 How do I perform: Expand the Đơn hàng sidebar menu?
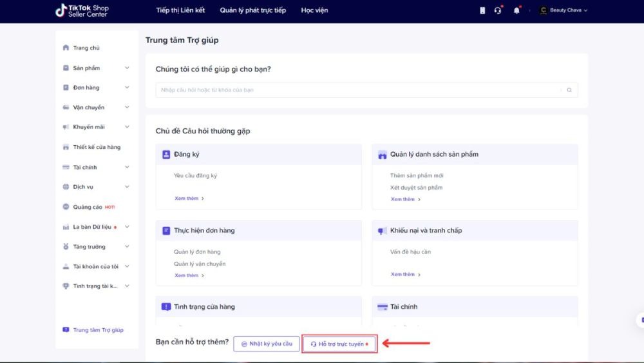click(x=127, y=87)
